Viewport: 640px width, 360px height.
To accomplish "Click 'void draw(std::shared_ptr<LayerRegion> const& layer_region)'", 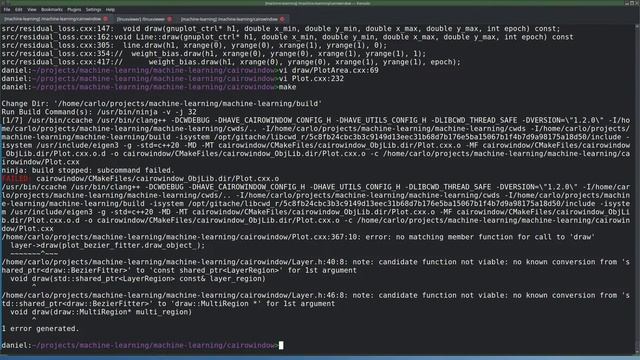I will click(x=138, y=278).
